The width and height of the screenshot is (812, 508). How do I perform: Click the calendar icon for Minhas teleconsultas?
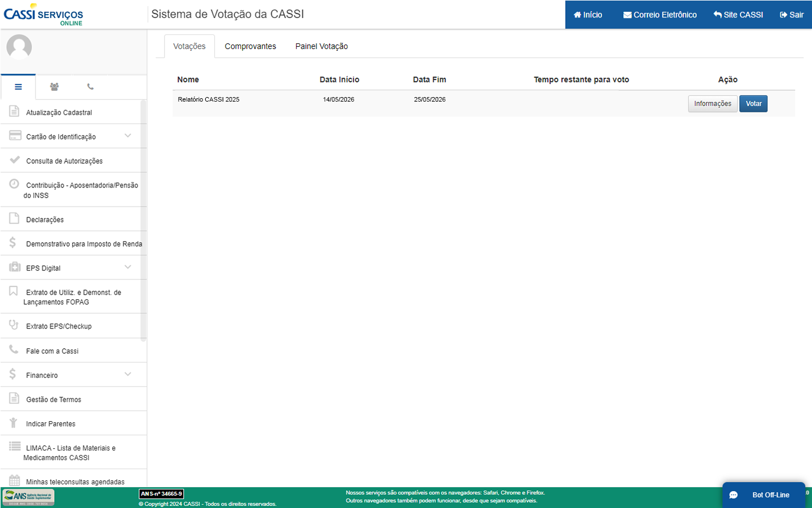[x=15, y=480]
